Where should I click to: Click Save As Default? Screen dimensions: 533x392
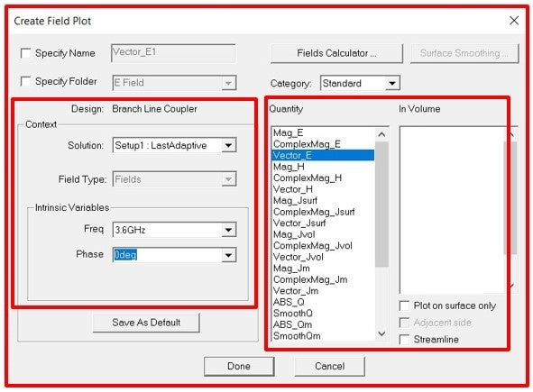pos(146,323)
